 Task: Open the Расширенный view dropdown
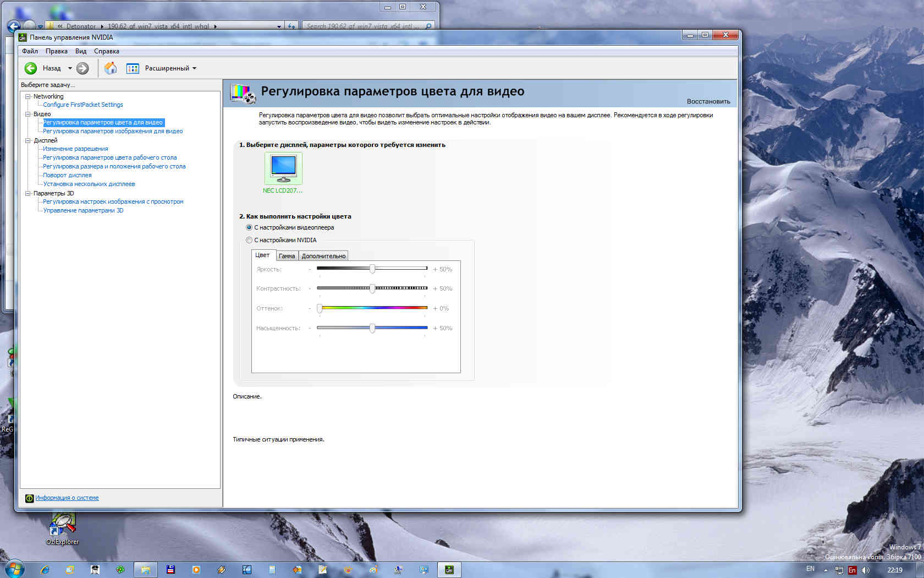coord(170,68)
